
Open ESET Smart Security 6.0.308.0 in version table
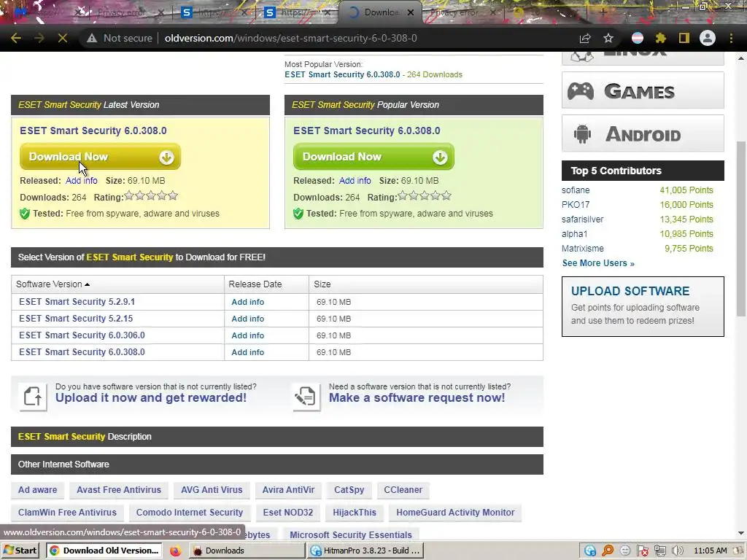pos(82,352)
